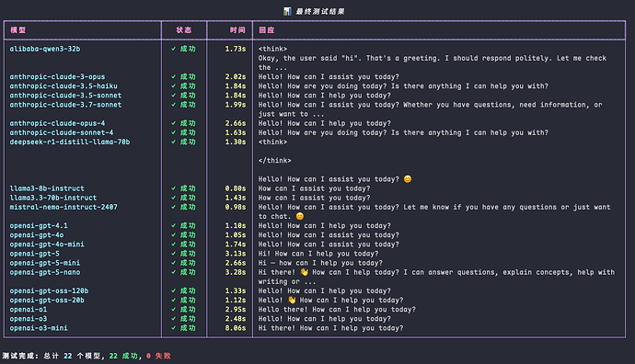635x364 pixels.
Task: Select the llama3-8b-instruct model name
Action: coord(47,188)
